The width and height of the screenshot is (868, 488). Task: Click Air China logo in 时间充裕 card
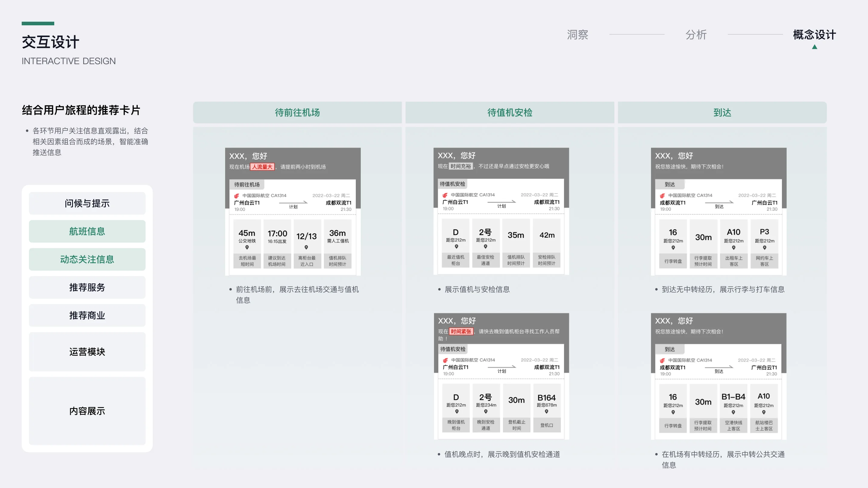click(445, 195)
